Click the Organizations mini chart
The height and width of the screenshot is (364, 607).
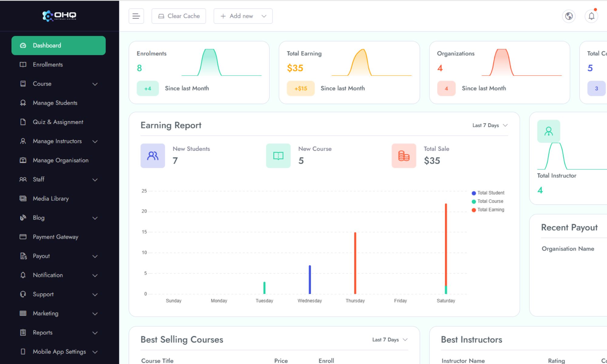point(522,62)
